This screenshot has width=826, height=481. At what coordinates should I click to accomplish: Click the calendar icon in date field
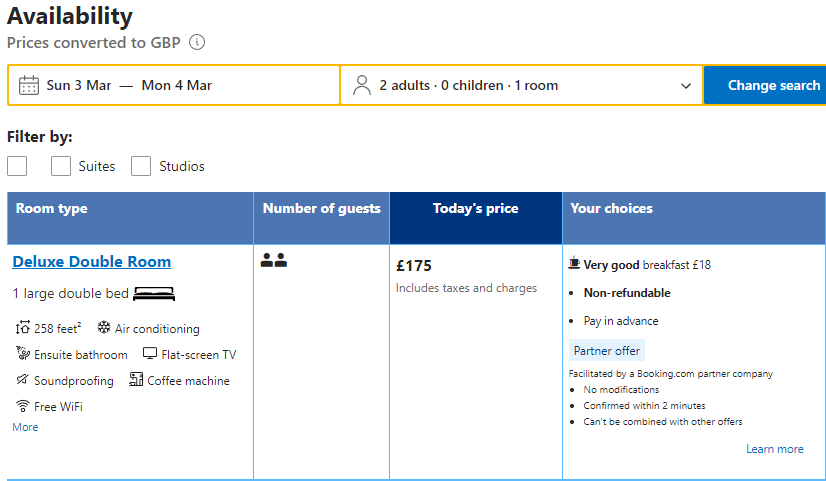29,85
